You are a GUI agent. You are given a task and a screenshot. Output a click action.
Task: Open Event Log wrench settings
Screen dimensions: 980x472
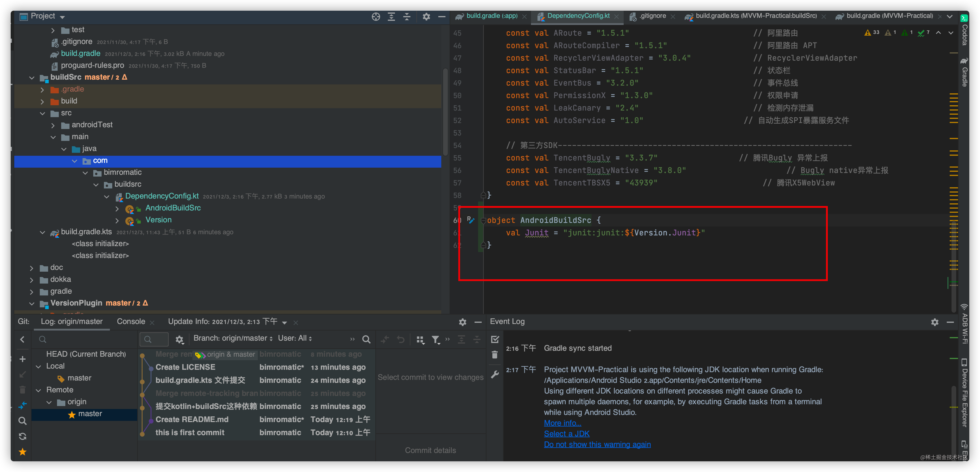coord(494,375)
